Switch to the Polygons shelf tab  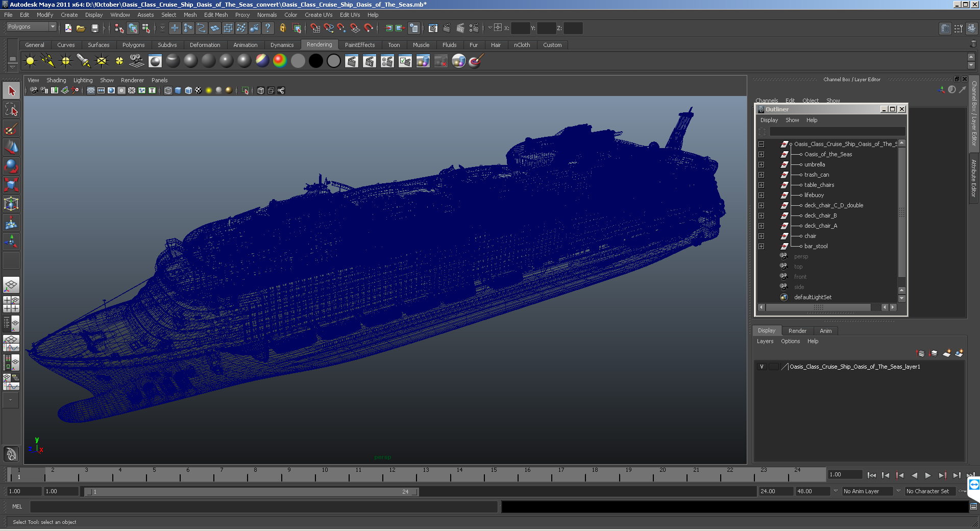click(133, 45)
